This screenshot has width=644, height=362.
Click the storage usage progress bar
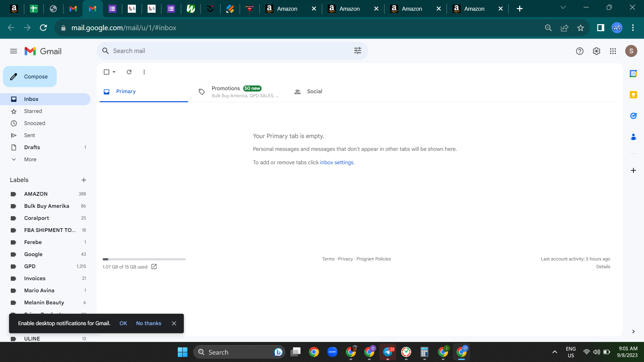[x=144, y=259]
